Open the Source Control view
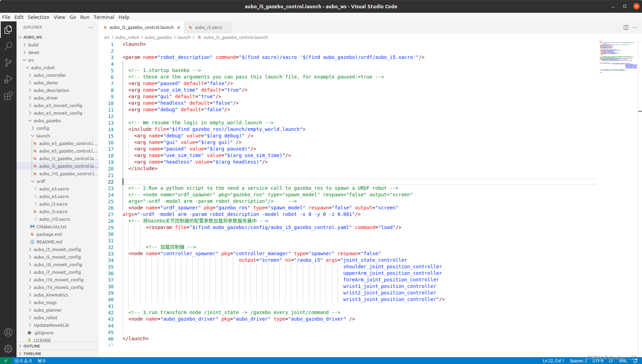The height and width of the screenshot is (364, 642). pyautogui.click(x=8, y=63)
